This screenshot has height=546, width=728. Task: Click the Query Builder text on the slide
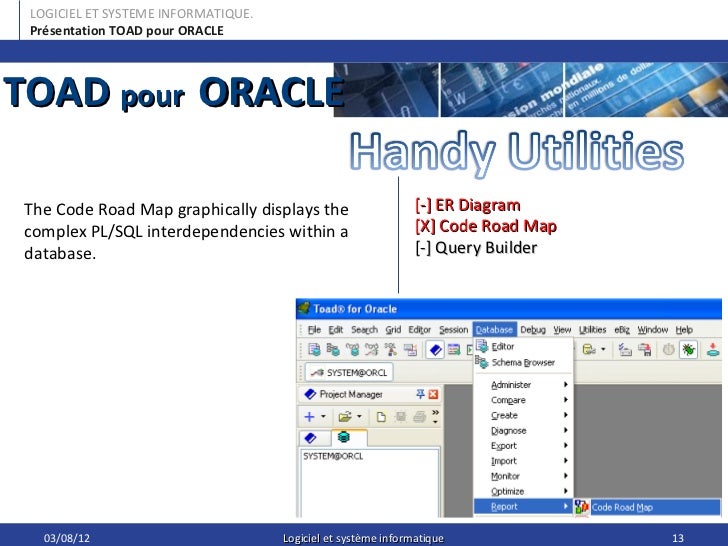coord(486,247)
